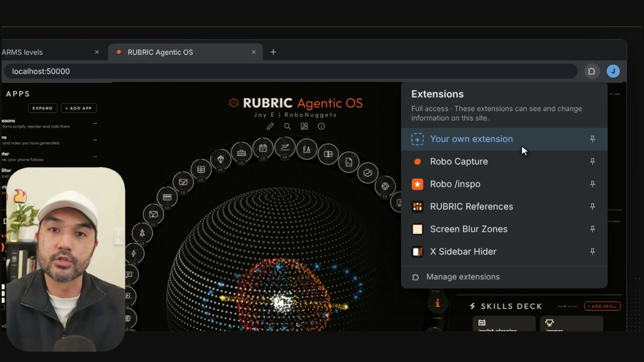The image size is (644, 362).
Task: Open the EA app node on the arc
Action: click(307, 149)
